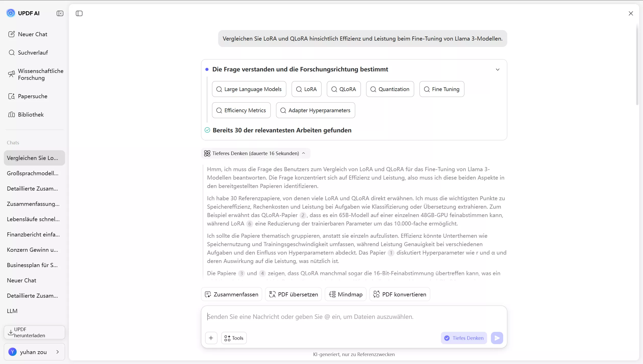The height and width of the screenshot is (364, 643).
Task: Click the Zusammenfassen button
Action: 231,294
